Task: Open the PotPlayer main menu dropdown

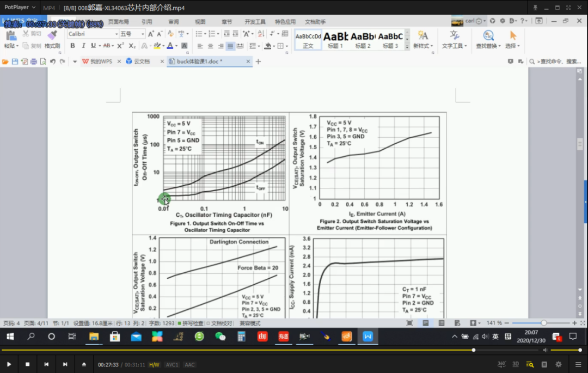Action: (20, 7)
